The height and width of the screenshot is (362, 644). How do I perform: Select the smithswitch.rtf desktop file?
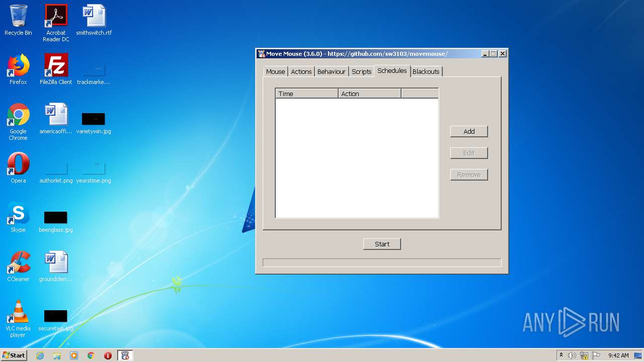[x=94, y=20]
